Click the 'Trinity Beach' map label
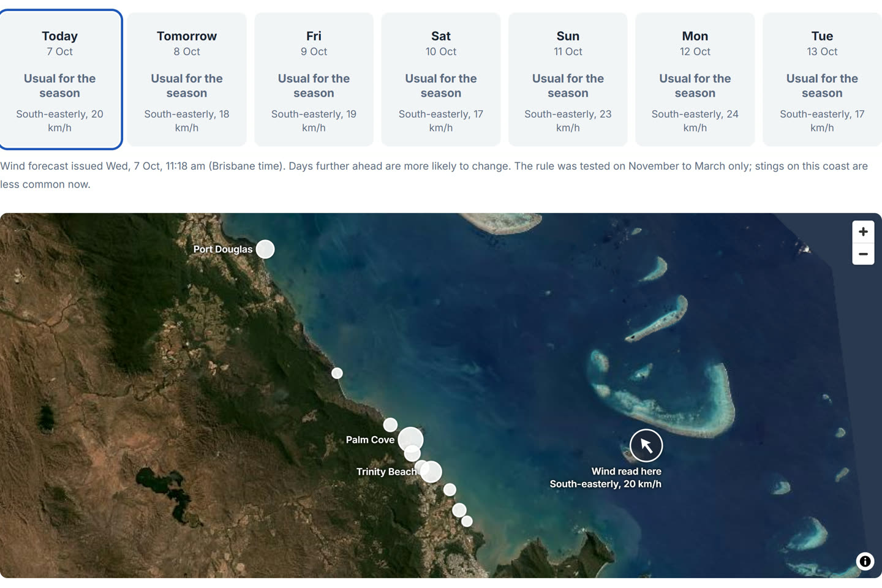The width and height of the screenshot is (882, 588). pos(386,472)
